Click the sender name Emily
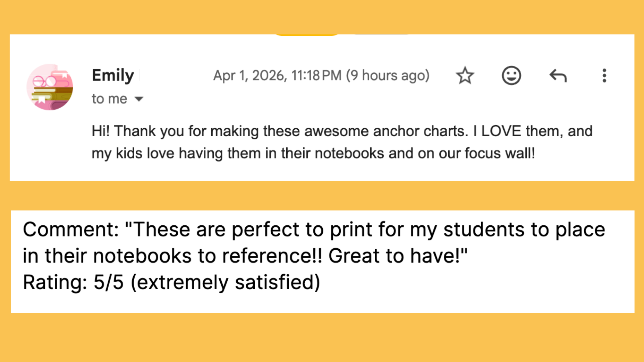Viewport: 644px width, 362px height. coord(113,75)
